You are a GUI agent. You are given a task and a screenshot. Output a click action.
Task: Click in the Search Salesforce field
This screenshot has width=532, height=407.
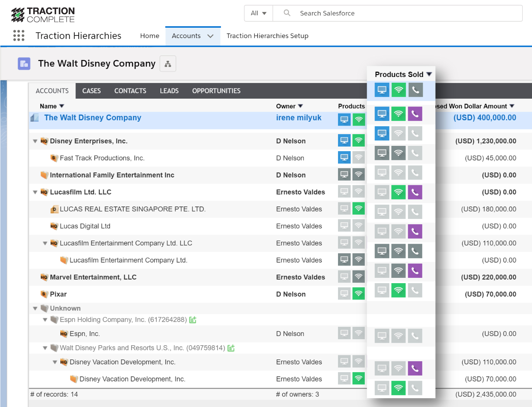[397, 13]
